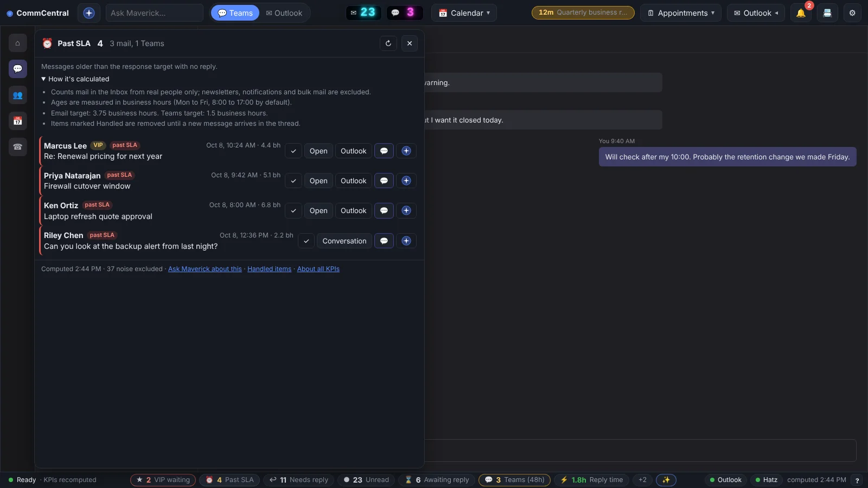Open the calendar icon in the sidebar
Image resolution: width=868 pixels, height=488 pixels.
18,121
